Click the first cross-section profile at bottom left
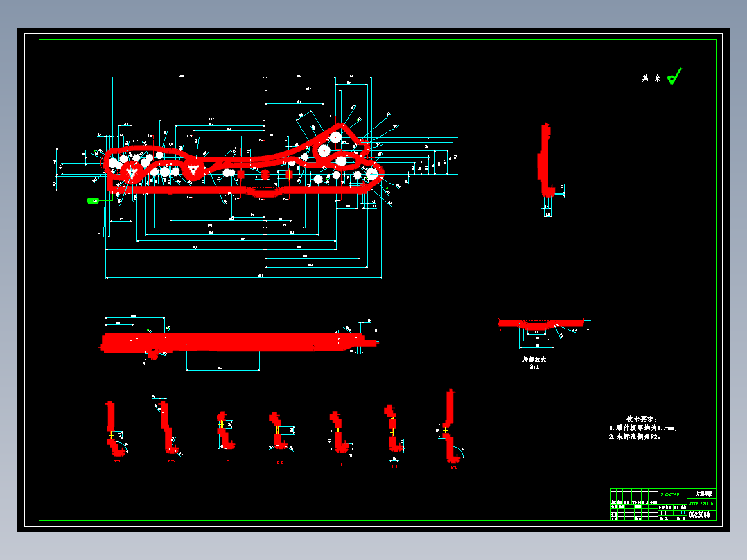 tap(114, 428)
